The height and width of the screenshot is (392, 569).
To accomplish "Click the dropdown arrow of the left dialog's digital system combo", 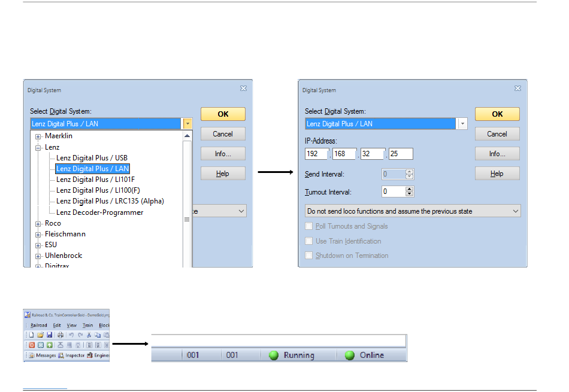I will click(187, 124).
